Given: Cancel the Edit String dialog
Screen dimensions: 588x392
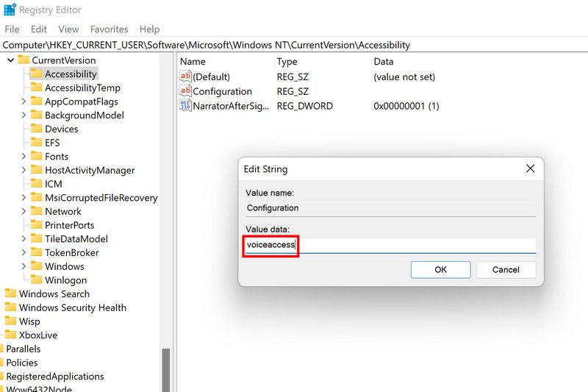Looking at the screenshot, I should pos(506,270).
